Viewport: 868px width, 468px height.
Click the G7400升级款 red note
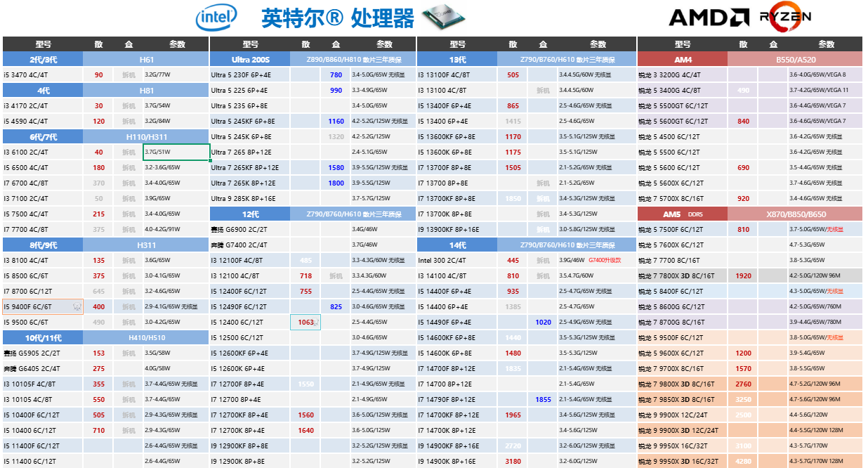pyautogui.click(x=605, y=261)
